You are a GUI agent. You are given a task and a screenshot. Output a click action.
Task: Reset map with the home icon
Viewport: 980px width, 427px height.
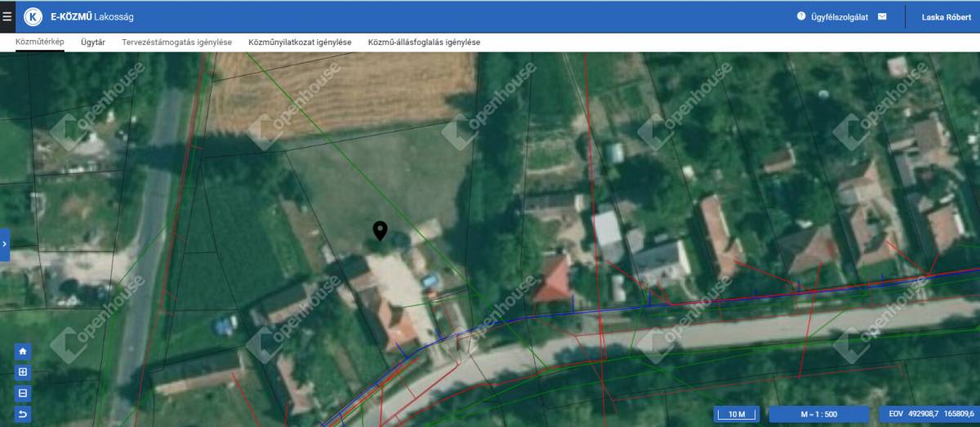pyautogui.click(x=23, y=351)
